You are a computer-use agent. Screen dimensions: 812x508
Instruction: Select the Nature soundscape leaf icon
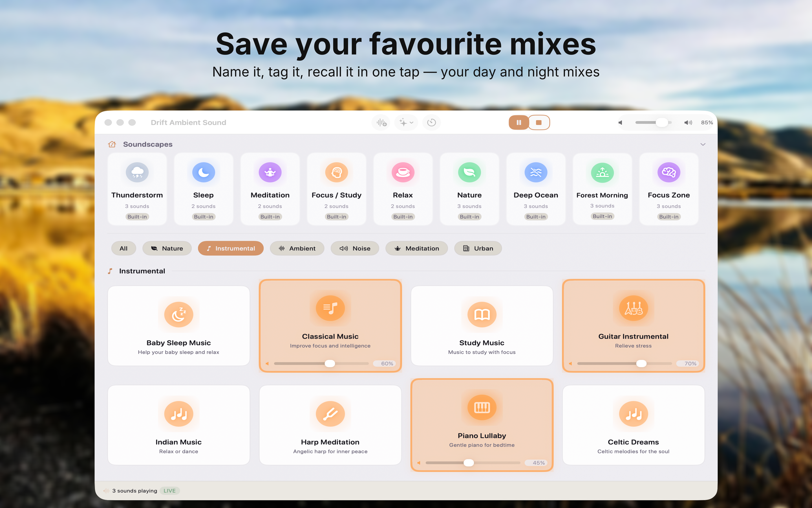pos(469,172)
